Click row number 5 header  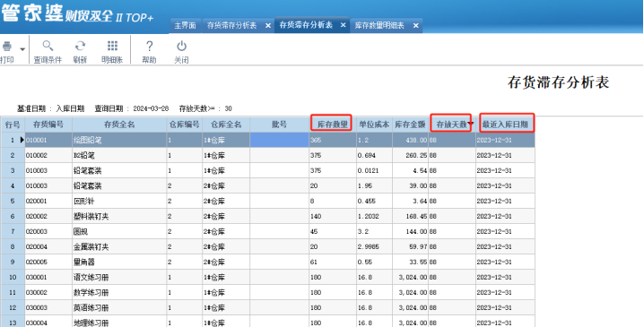tap(13, 201)
